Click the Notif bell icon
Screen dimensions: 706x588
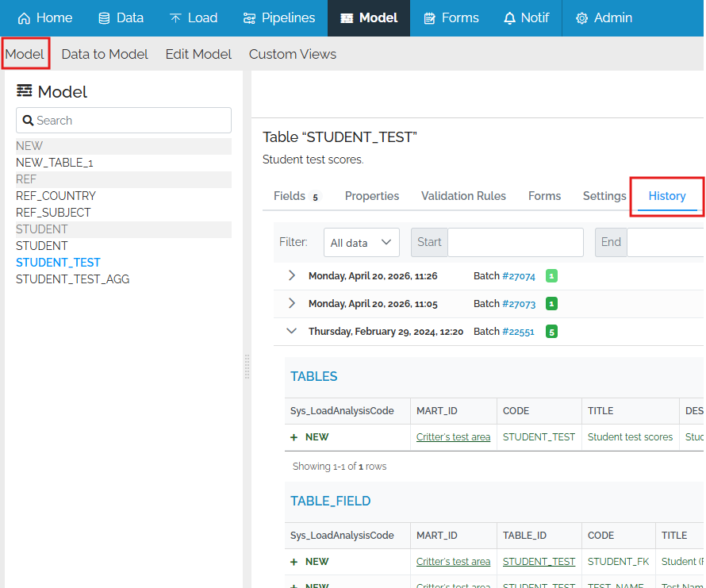(509, 18)
